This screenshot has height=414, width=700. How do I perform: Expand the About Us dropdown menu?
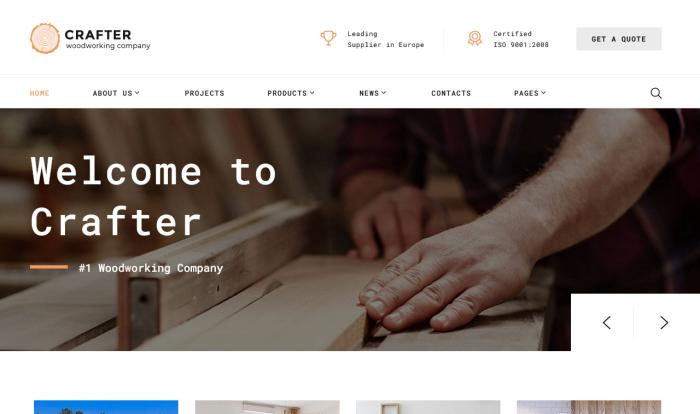[x=116, y=93]
